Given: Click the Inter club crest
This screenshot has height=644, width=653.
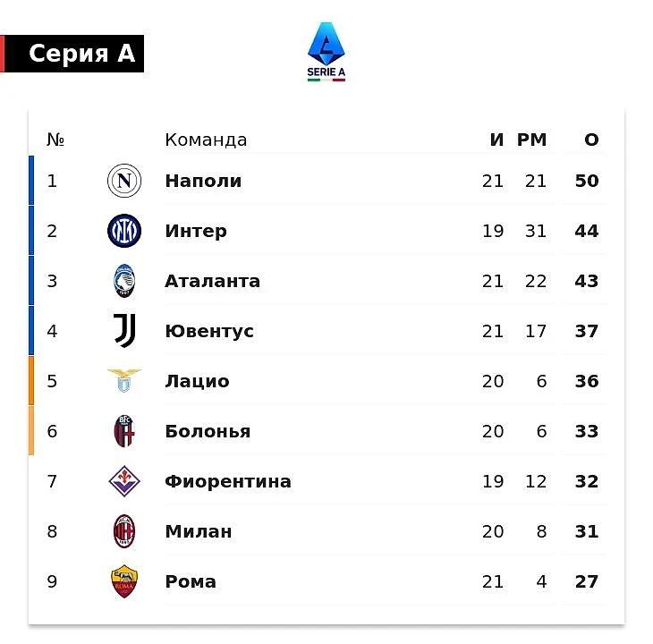Looking at the screenshot, I should click(x=124, y=232).
